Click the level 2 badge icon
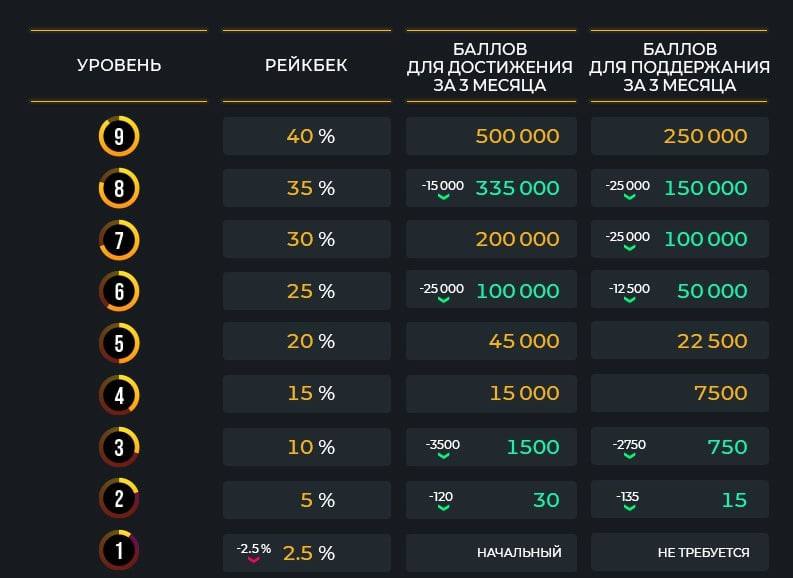The height and width of the screenshot is (578, 793). [119, 499]
